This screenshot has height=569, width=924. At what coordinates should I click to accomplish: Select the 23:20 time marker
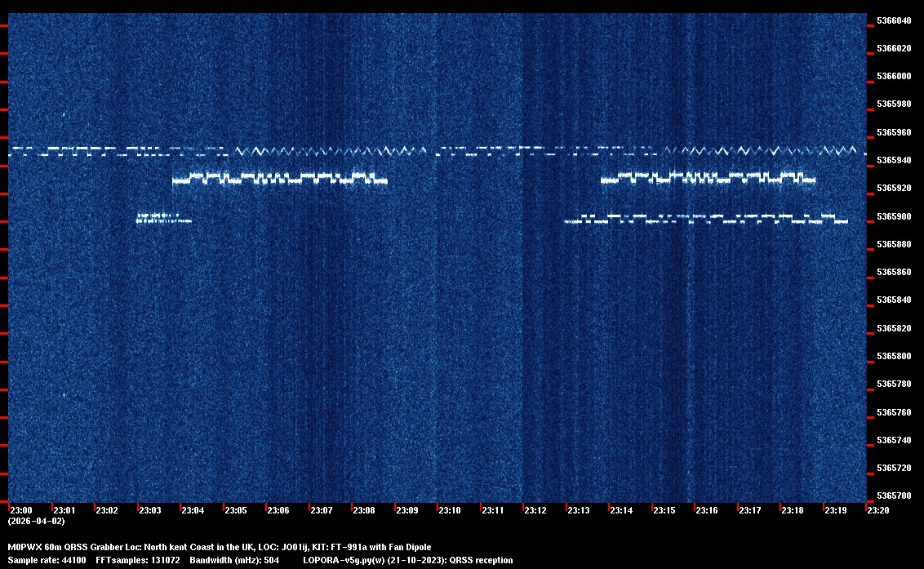878,510
